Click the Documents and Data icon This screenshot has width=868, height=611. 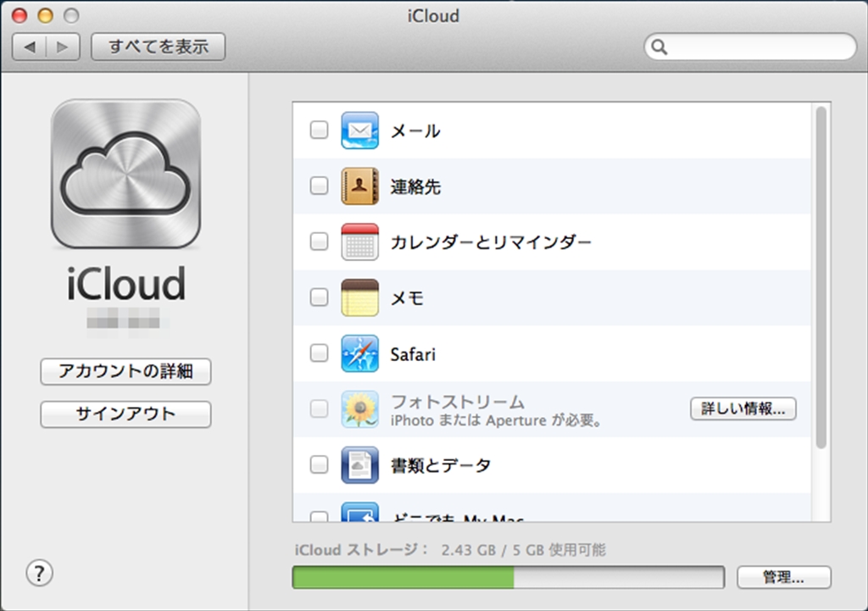tap(359, 465)
